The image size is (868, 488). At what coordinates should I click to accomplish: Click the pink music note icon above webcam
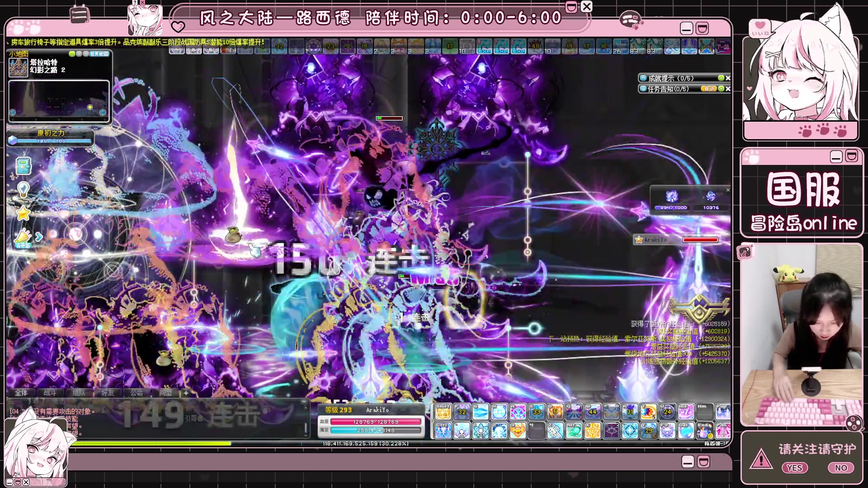[745, 252]
